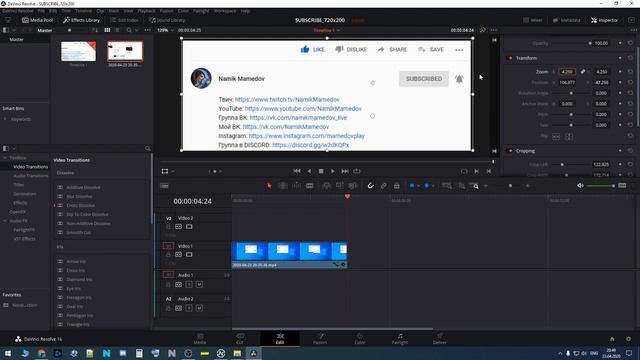This screenshot has height=360, width=640.
Task: Go to last frame button
Action: [345, 171]
